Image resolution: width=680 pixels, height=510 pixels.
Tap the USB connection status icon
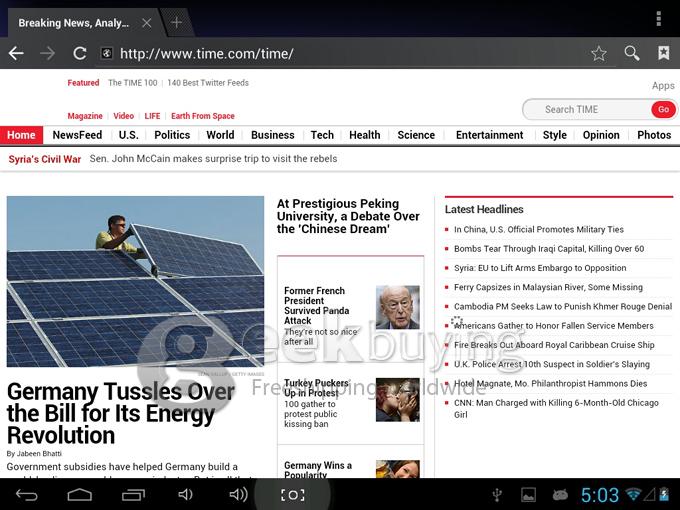[497, 495]
